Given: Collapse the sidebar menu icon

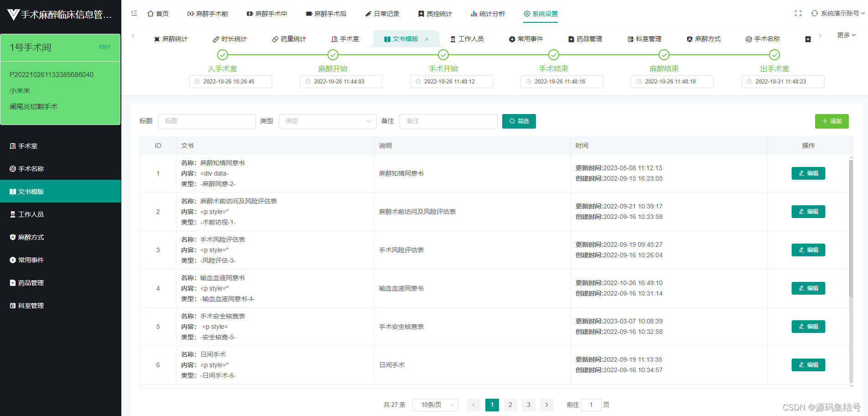Looking at the screenshot, I should (x=134, y=14).
